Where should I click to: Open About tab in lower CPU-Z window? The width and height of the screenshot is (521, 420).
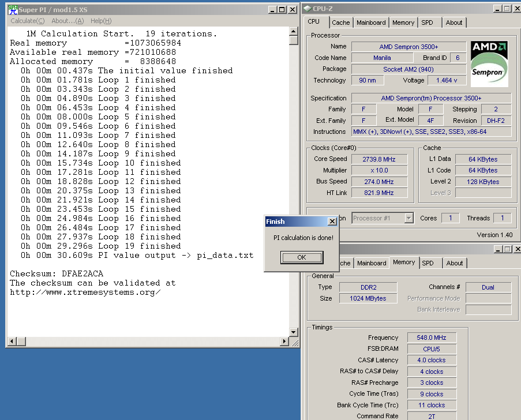455,263
